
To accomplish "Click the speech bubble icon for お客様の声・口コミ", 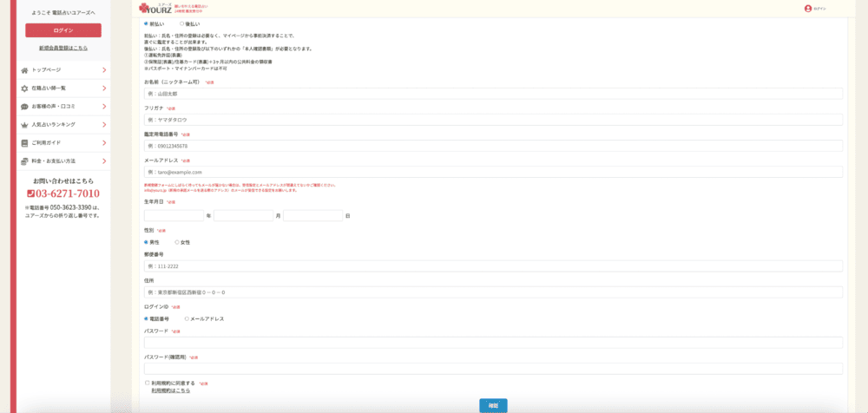I will pyautogui.click(x=24, y=107).
